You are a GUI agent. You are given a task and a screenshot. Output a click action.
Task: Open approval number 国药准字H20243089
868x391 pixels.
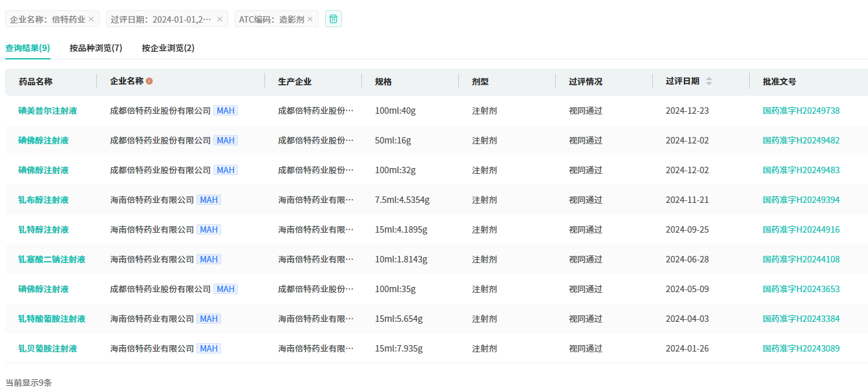pos(801,348)
